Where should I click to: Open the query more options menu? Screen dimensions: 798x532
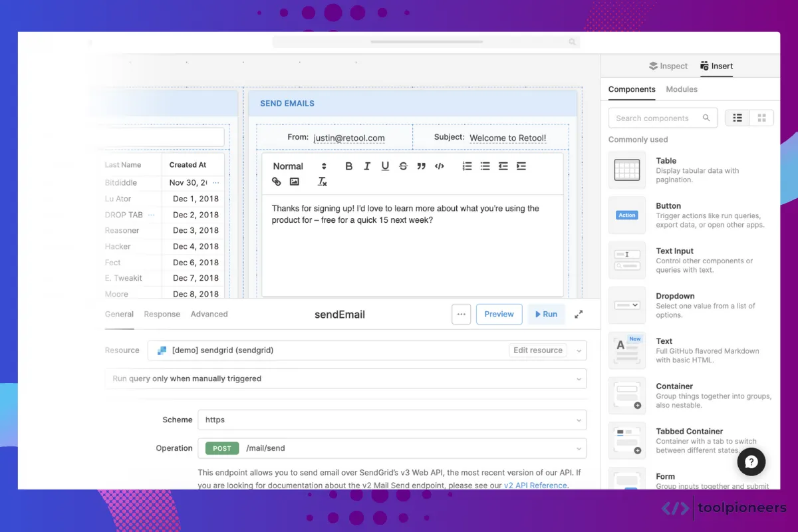pos(462,315)
